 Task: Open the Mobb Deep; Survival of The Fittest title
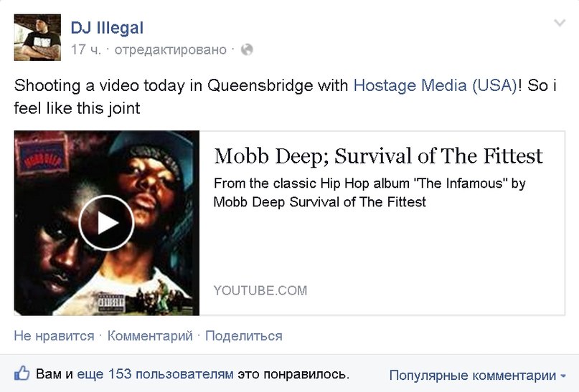[379, 156]
